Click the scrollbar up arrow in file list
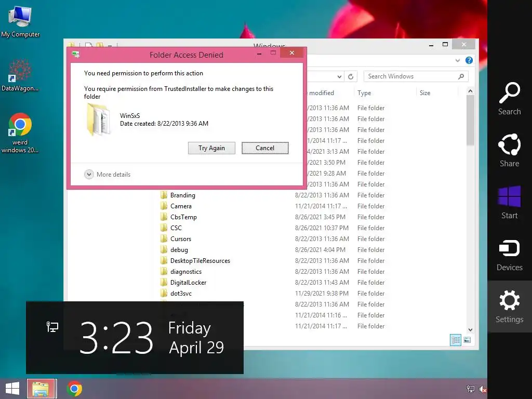This screenshot has height=399, width=532. [470, 91]
